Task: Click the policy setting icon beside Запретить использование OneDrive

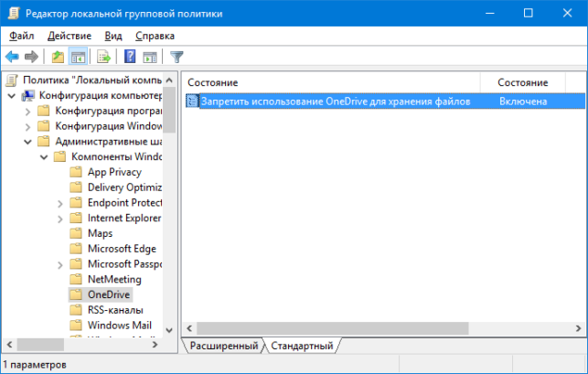Action: 192,102
